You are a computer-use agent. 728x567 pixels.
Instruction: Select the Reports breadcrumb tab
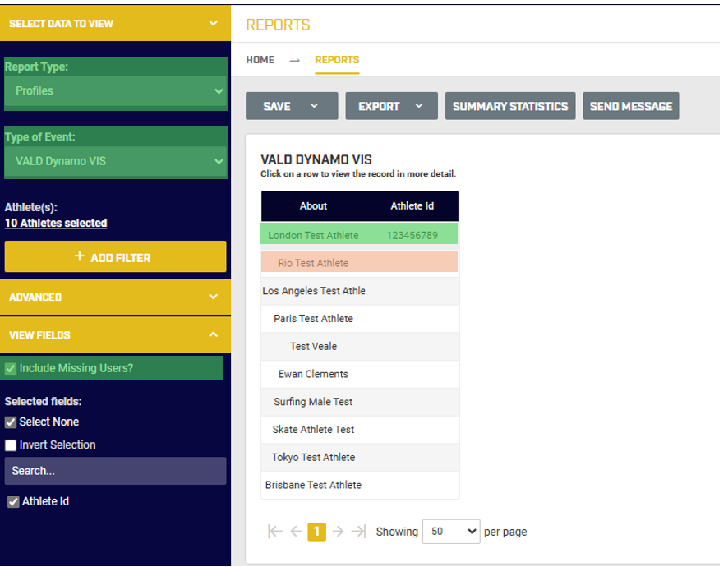pos(337,60)
